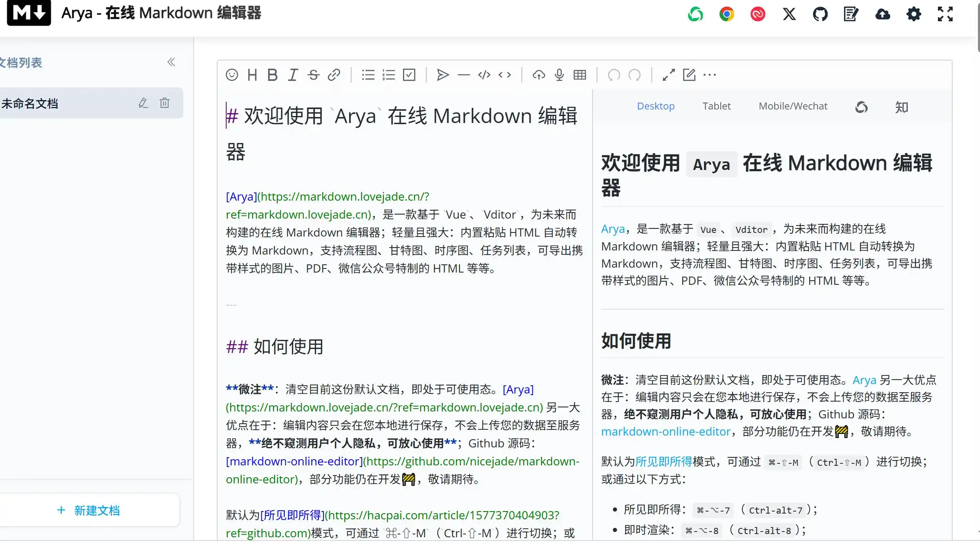Open the markdown-online-editor link in the preview
980x543 pixels.
666,431
